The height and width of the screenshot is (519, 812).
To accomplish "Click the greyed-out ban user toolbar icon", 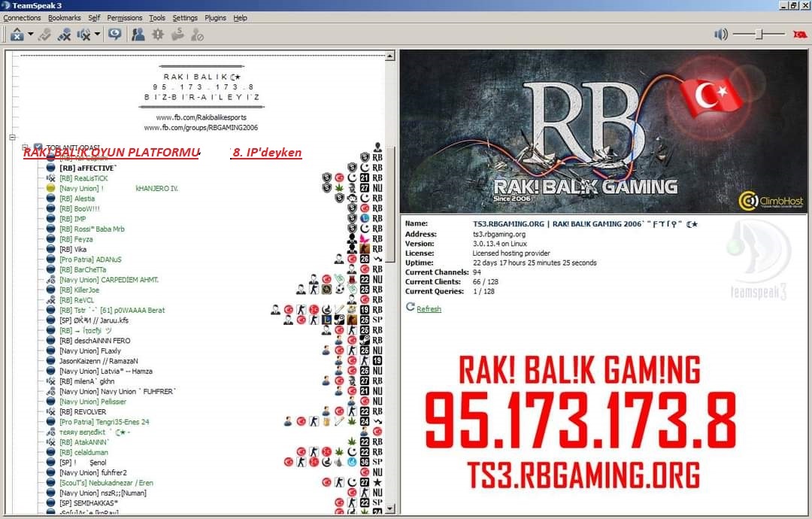I will tap(197, 35).
